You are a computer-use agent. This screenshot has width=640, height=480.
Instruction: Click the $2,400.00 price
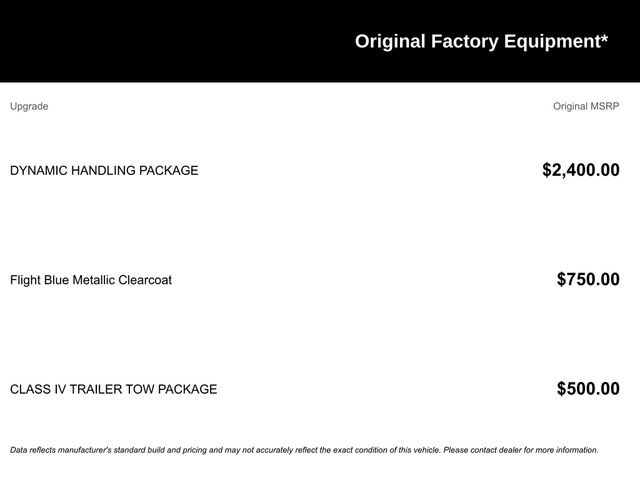click(x=580, y=170)
